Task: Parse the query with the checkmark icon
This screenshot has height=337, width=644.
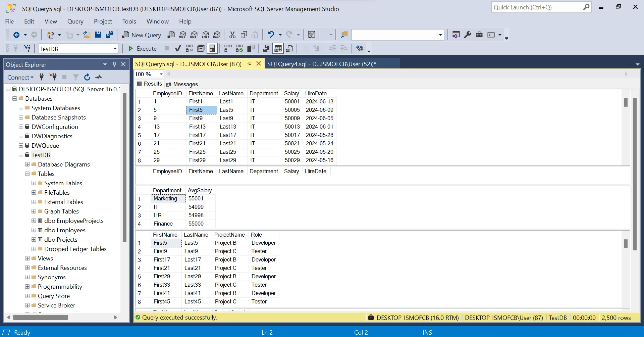Action: point(178,49)
